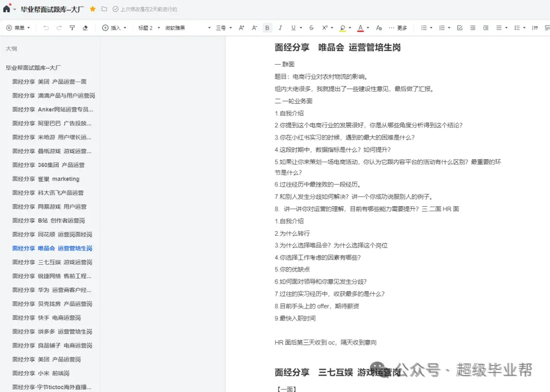Screen dimensions: 550x392
Task: Open the 标题 2 paragraph style dropdown
Action: tap(149, 27)
